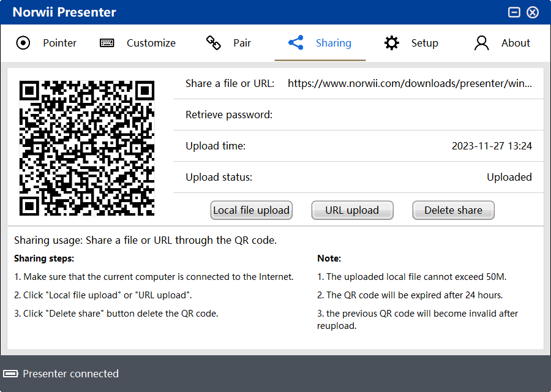Click the Sharing share-nodes icon
This screenshot has width=551, height=392.
296,43
